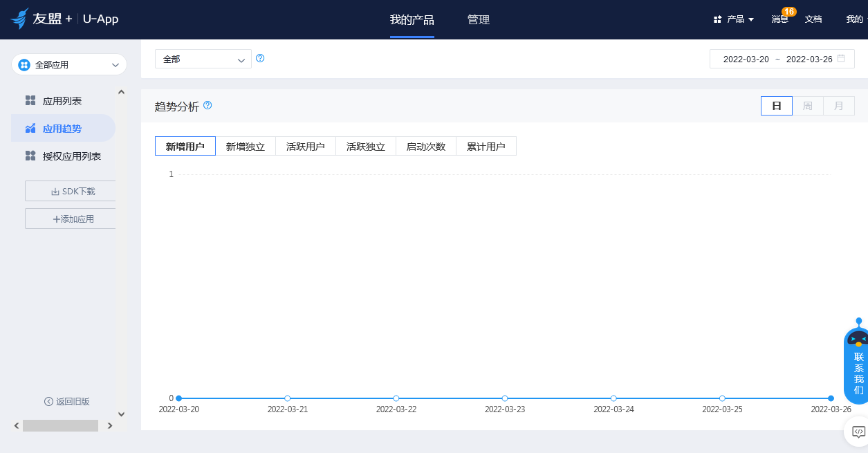Viewport: 868px width, 453px height.
Task: Click the SDK下载 download icon
Action: pos(54,191)
